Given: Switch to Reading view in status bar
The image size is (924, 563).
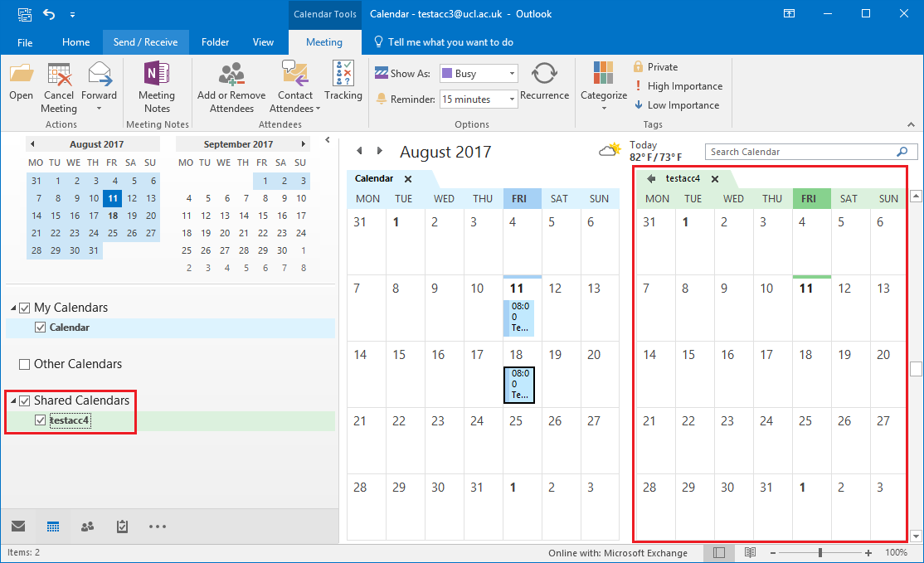Looking at the screenshot, I should tap(750, 553).
